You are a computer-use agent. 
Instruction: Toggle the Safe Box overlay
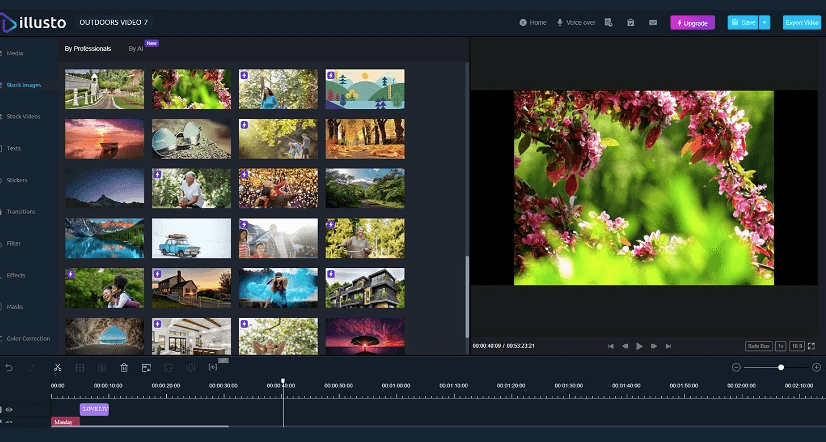(x=758, y=346)
